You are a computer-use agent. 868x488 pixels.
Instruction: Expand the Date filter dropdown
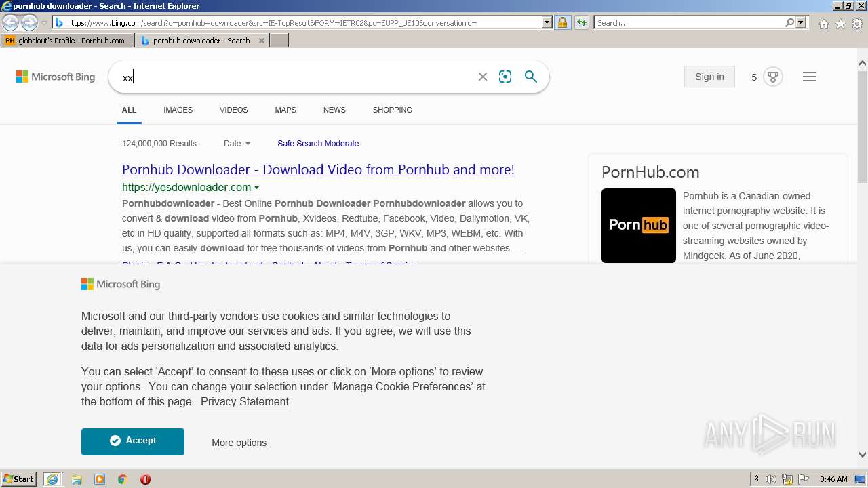[237, 144]
